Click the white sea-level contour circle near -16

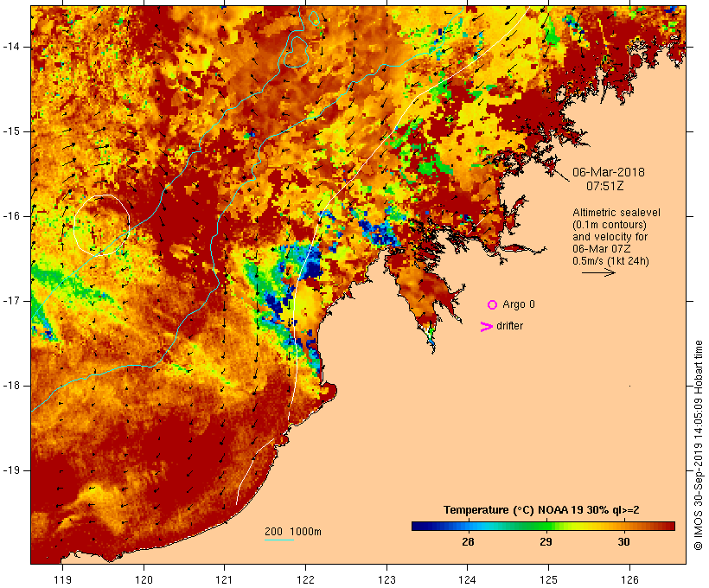[x=102, y=225]
